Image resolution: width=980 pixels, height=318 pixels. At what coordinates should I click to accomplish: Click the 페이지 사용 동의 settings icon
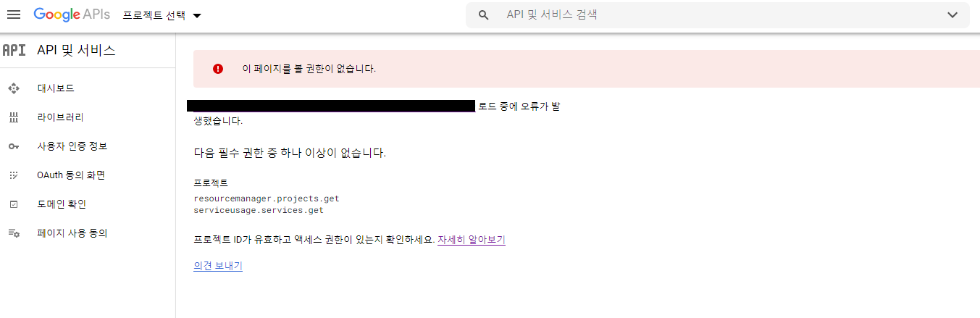click(13, 233)
